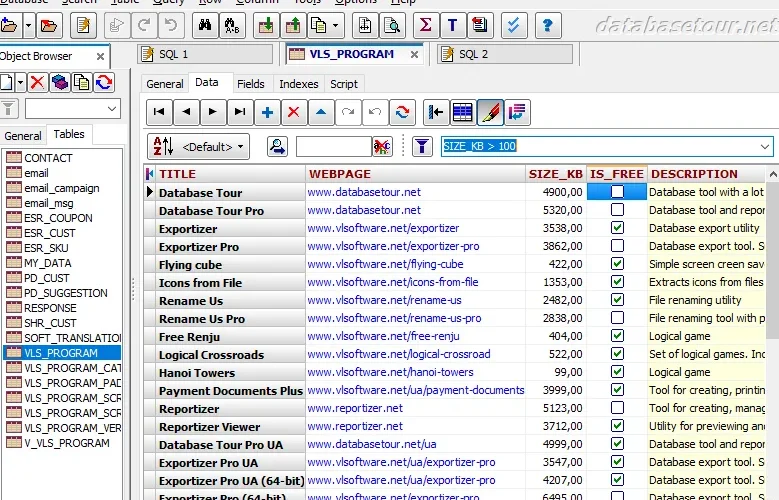Image resolution: width=779 pixels, height=500 pixels.
Task: Click the funnel apply filter icon
Action: point(422,147)
